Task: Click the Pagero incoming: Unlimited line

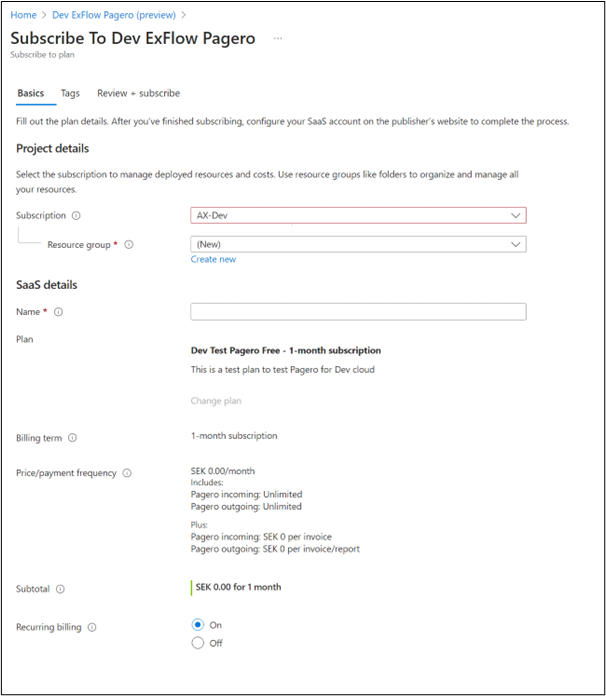Action: point(246,494)
